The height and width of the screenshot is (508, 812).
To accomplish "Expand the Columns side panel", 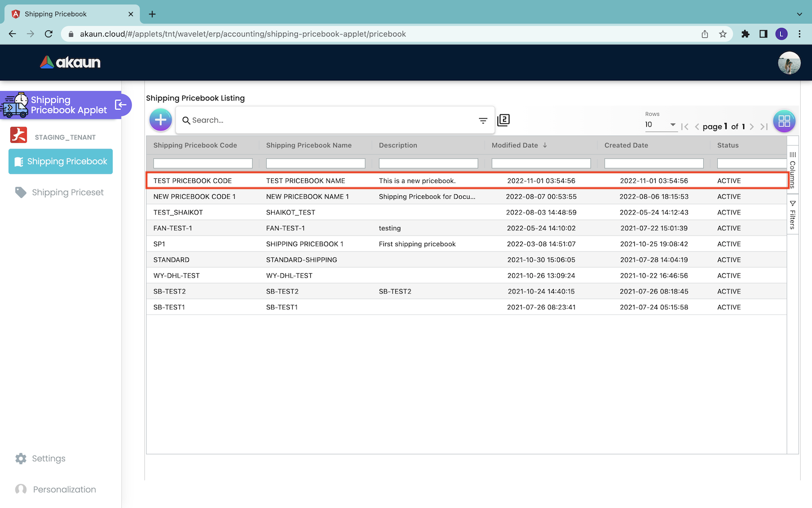I will pyautogui.click(x=792, y=169).
